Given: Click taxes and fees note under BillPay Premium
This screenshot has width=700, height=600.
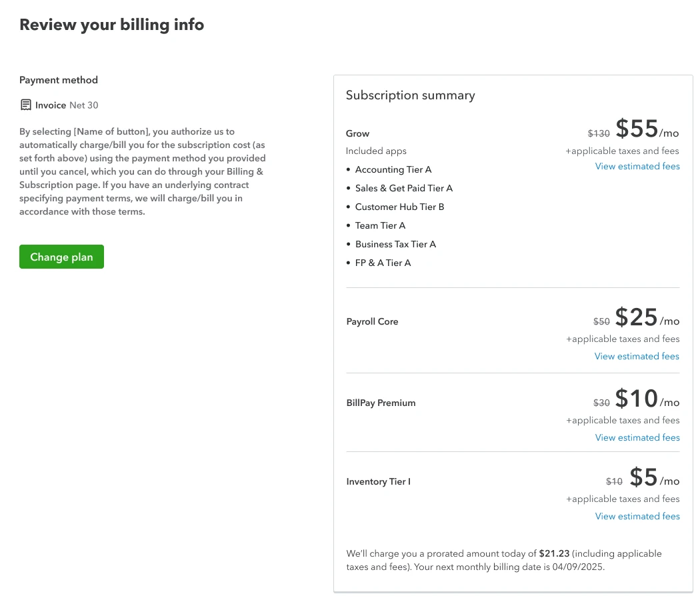Looking at the screenshot, I should tap(623, 420).
